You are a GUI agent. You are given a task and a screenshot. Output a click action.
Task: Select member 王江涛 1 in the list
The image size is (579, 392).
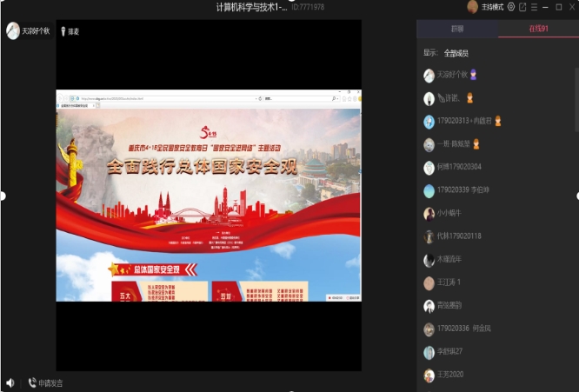[449, 282]
